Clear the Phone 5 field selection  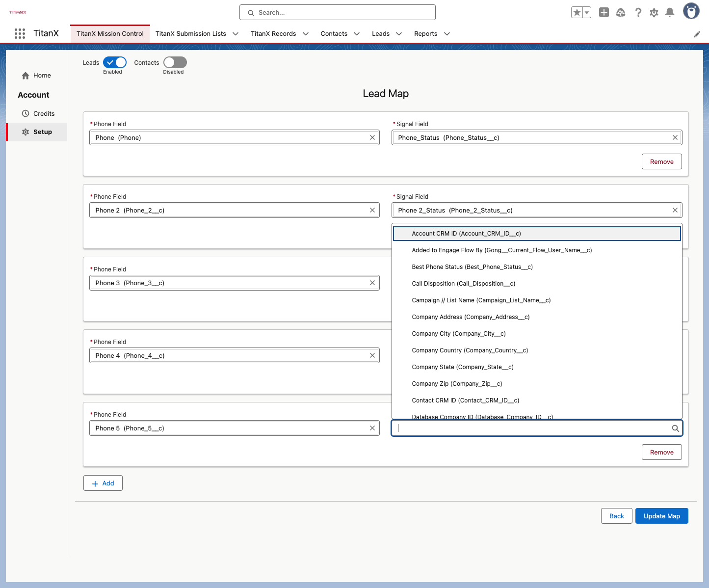[372, 428]
